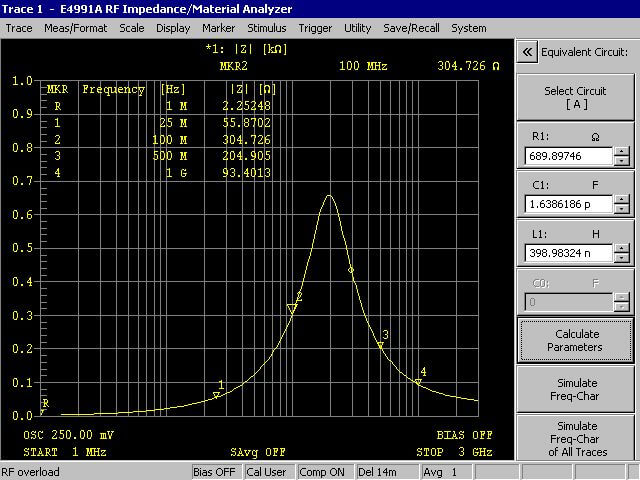Click marker table value 55.8702
The width and height of the screenshot is (640, 480).
point(247,123)
